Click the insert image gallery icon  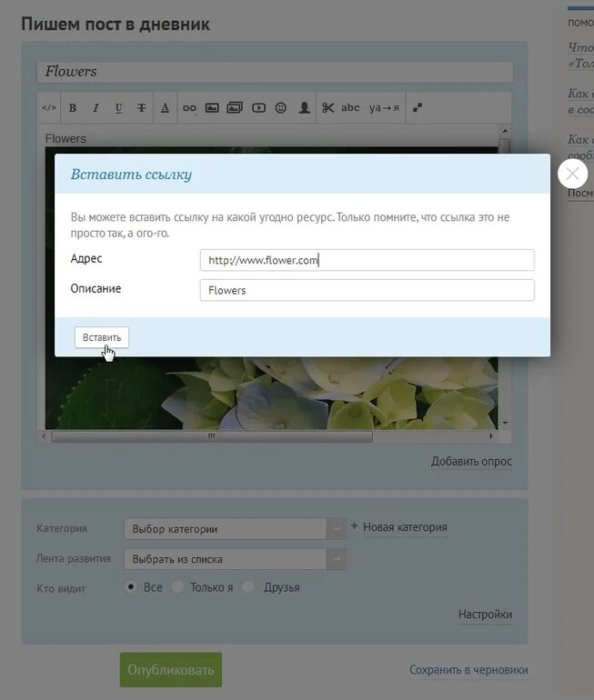[x=235, y=107]
